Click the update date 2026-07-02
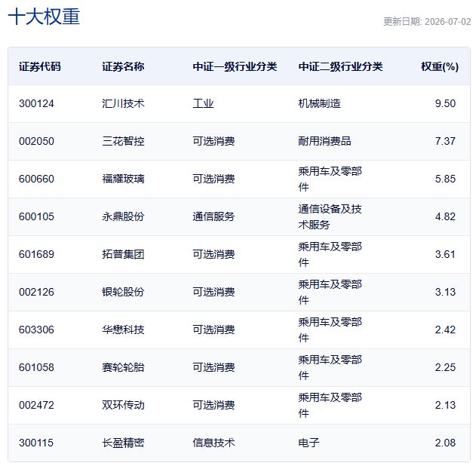Viewport: 476px width, 466px height. click(x=448, y=22)
